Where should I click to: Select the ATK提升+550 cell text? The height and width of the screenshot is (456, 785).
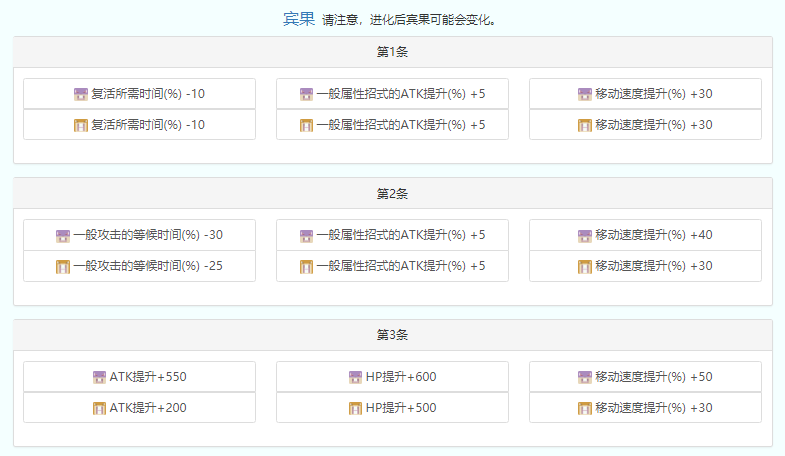click(x=148, y=377)
